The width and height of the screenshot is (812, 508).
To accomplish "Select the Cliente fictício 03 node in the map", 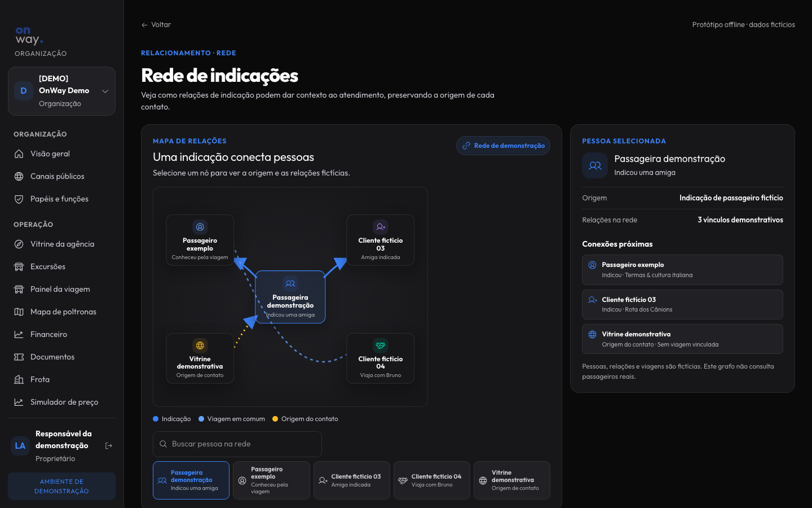I will point(381,240).
